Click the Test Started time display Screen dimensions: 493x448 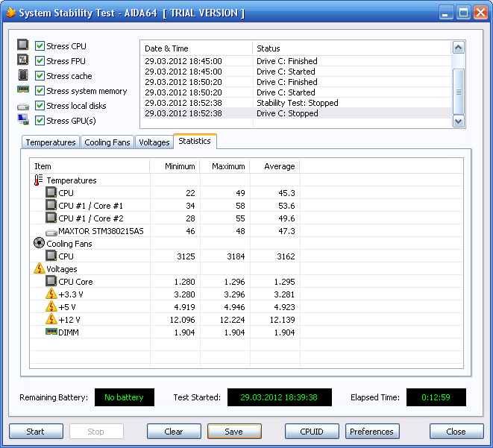[x=280, y=397]
